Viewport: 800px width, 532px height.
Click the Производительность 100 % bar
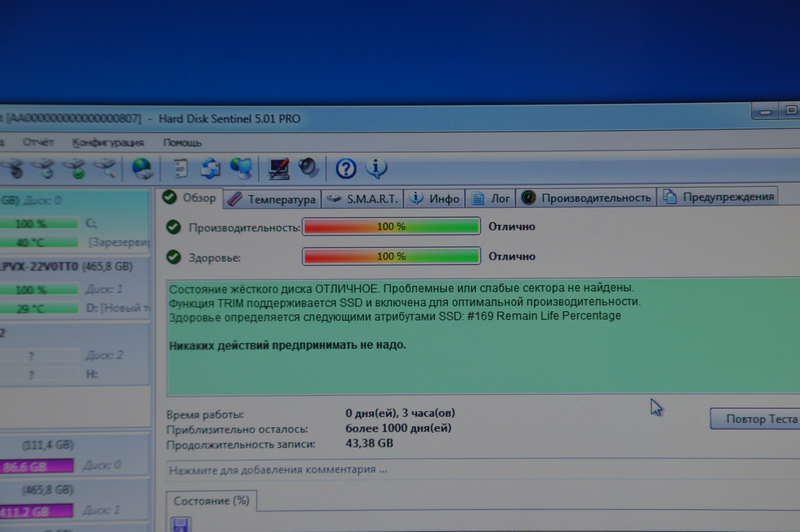tap(391, 227)
